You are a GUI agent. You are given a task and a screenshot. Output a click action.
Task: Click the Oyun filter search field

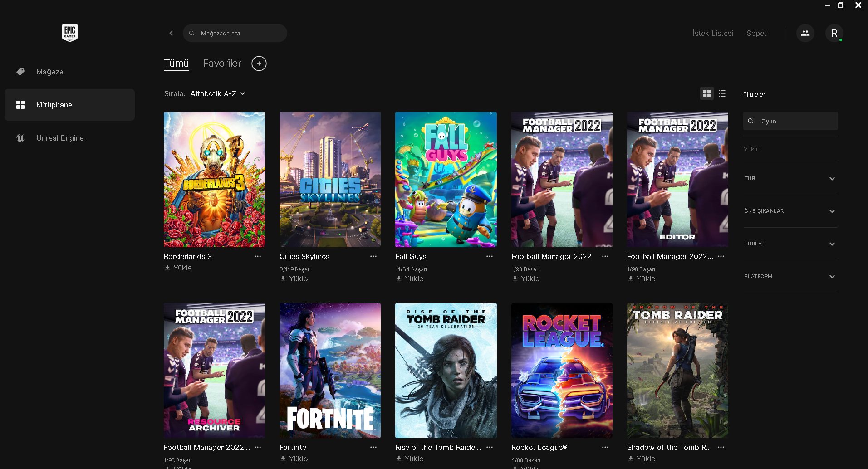pos(790,121)
